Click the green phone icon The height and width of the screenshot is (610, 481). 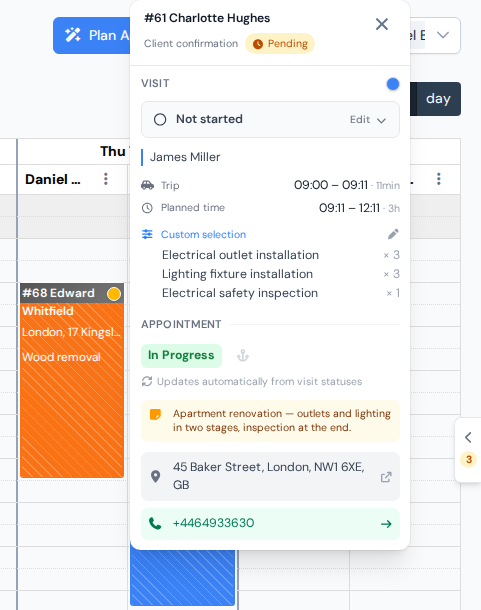click(155, 524)
